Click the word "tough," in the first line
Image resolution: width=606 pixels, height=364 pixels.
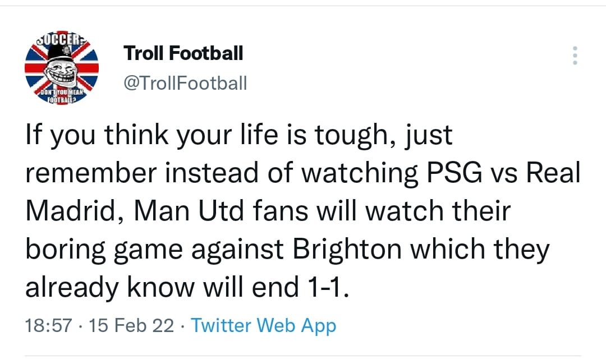pyautogui.click(x=356, y=135)
